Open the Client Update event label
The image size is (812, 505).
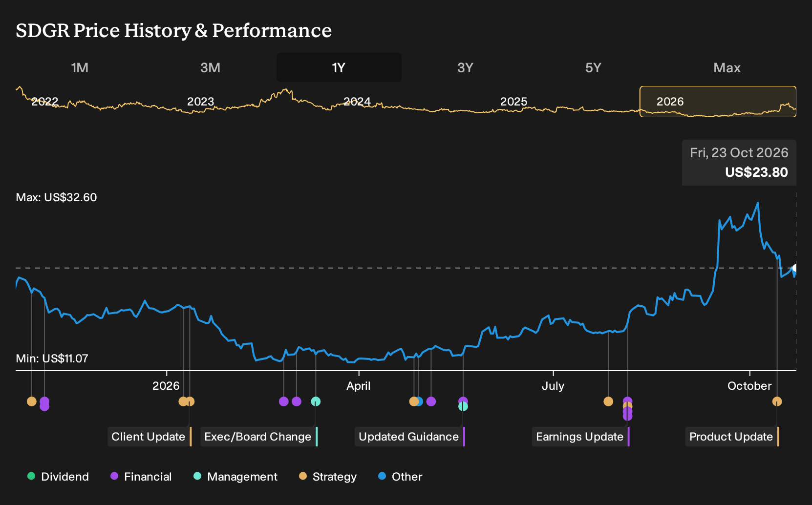click(150, 437)
